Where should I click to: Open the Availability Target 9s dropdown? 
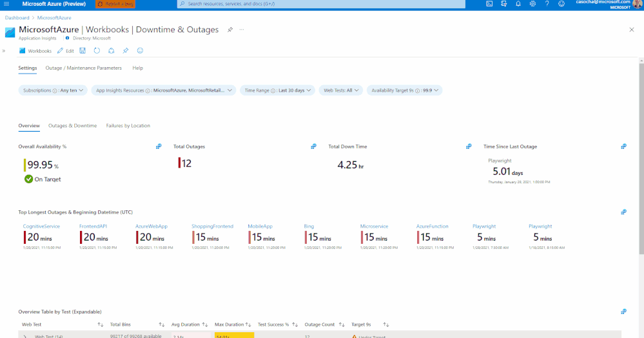tap(405, 90)
